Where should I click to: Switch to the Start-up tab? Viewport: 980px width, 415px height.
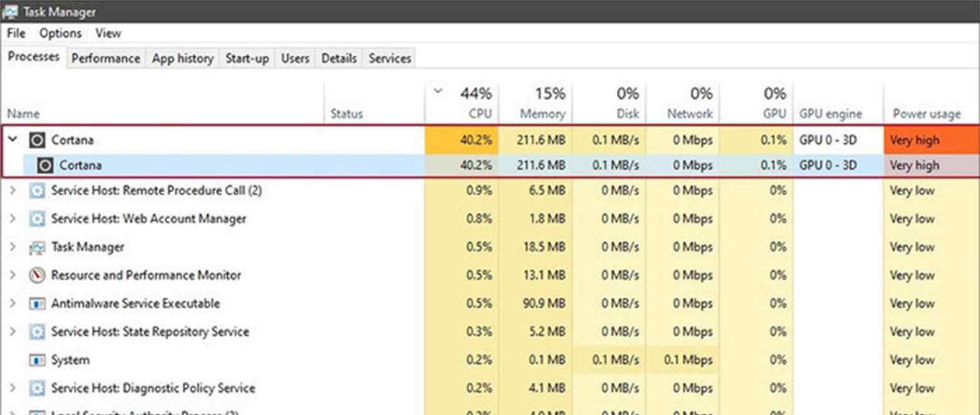coord(247,58)
